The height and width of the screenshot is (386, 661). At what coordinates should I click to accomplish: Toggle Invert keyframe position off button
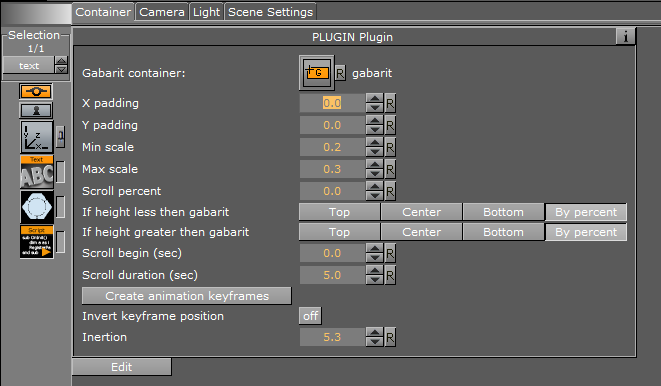click(x=311, y=316)
